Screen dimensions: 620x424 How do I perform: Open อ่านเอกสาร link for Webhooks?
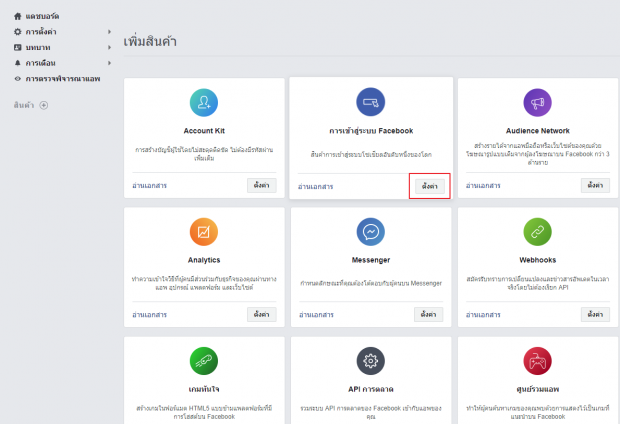point(483,315)
